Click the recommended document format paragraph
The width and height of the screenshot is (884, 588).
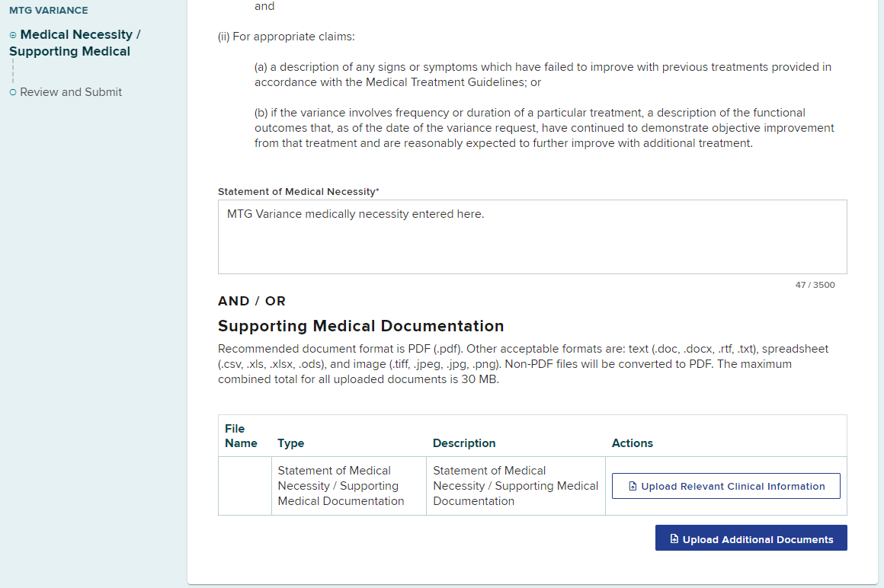pos(523,364)
